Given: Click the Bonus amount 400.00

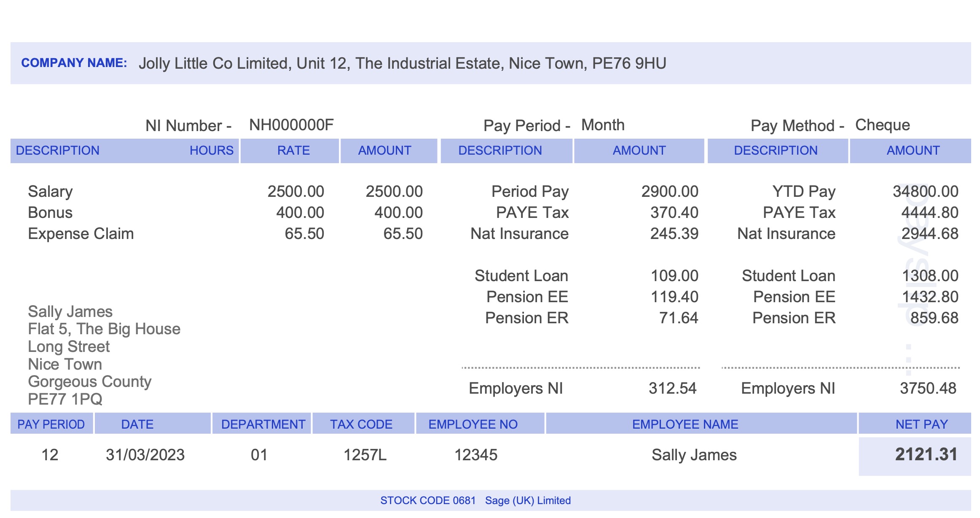Looking at the screenshot, I should (x=395, y=212).
